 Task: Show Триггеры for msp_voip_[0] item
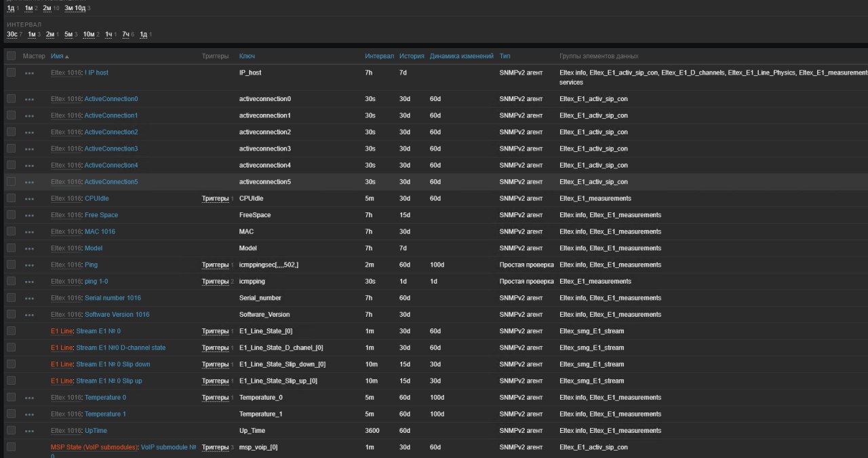coord(215,447)
